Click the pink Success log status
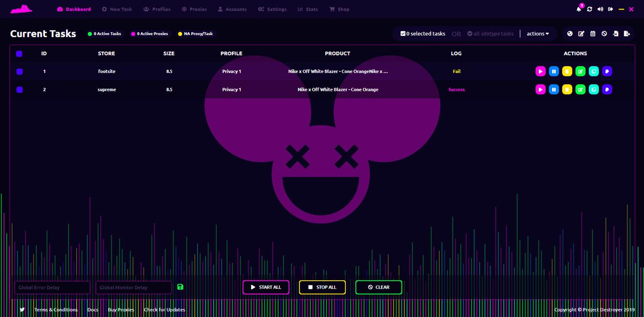644x317 pixels. (457, 89)
